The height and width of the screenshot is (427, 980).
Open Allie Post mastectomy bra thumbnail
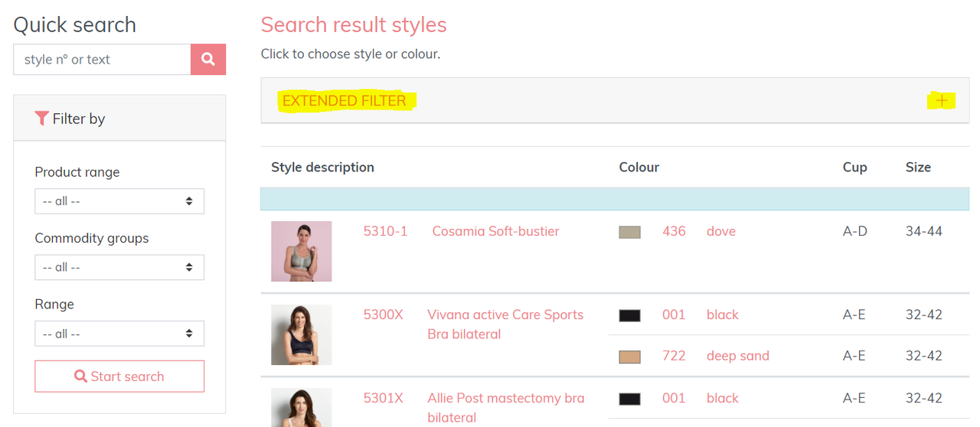(301, 407)
